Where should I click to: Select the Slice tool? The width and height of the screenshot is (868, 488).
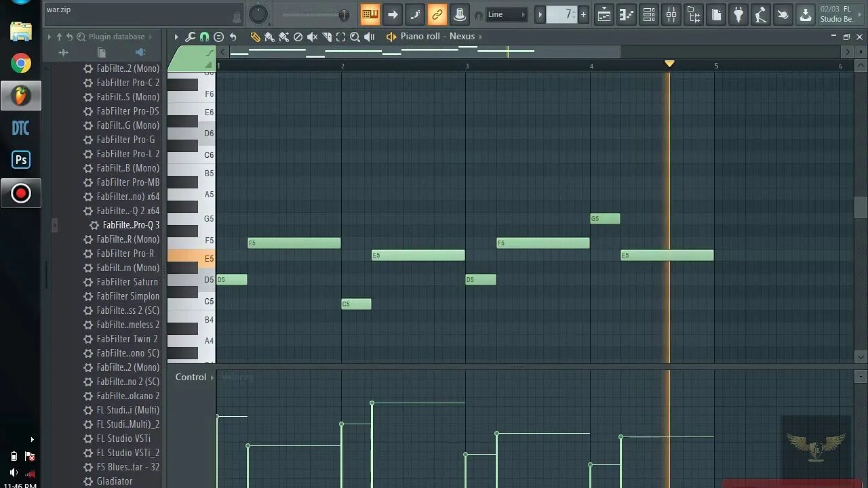326,37
